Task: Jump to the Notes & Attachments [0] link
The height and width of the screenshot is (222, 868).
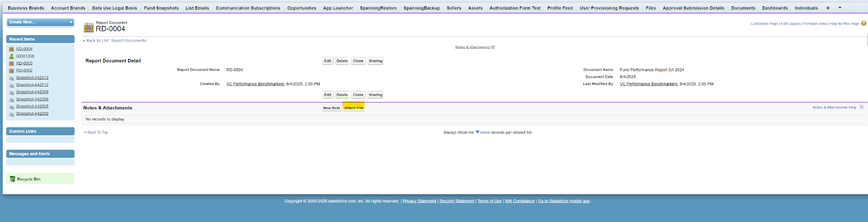Action: click(475, 47)
